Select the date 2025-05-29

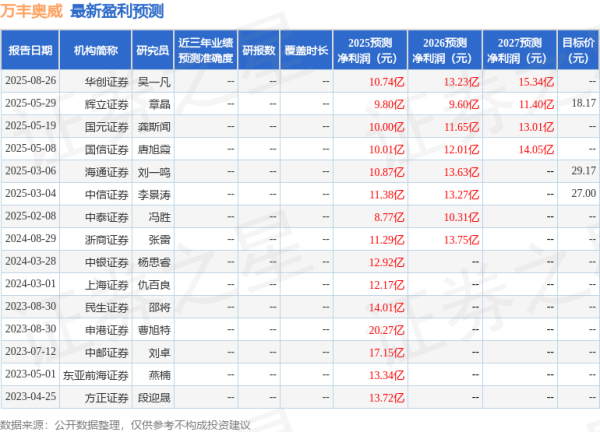[31, 103]
